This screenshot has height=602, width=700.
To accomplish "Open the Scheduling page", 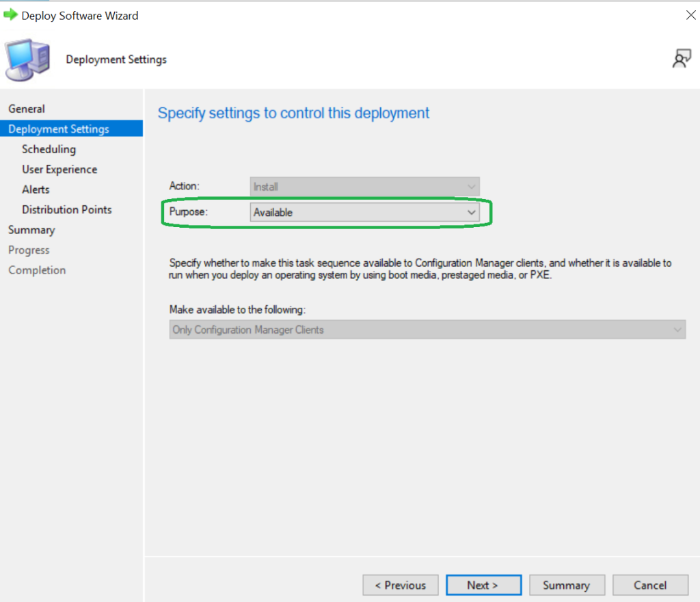I will click(49, 149).
